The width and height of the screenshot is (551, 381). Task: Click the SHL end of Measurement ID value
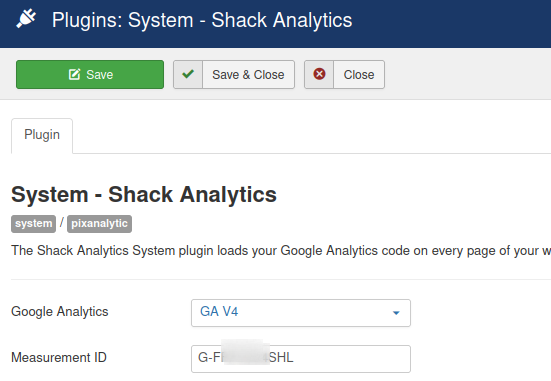[x=281, y=357]
